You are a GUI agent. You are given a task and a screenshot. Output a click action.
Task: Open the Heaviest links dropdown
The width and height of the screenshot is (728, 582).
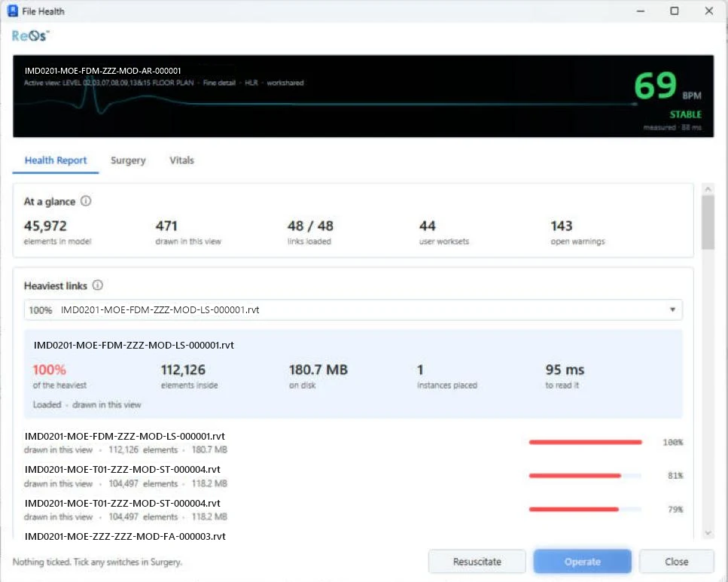(353, 309)
